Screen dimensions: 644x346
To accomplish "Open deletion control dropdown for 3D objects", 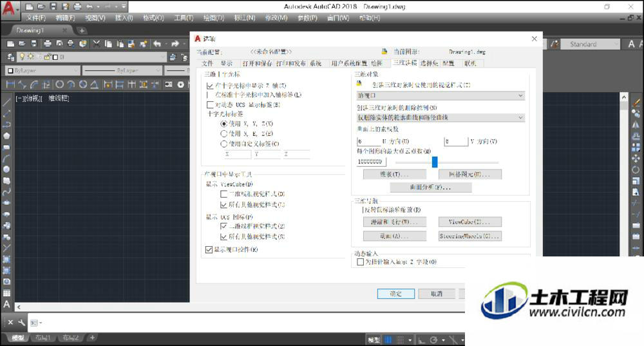I will click(x=440, y=117).
